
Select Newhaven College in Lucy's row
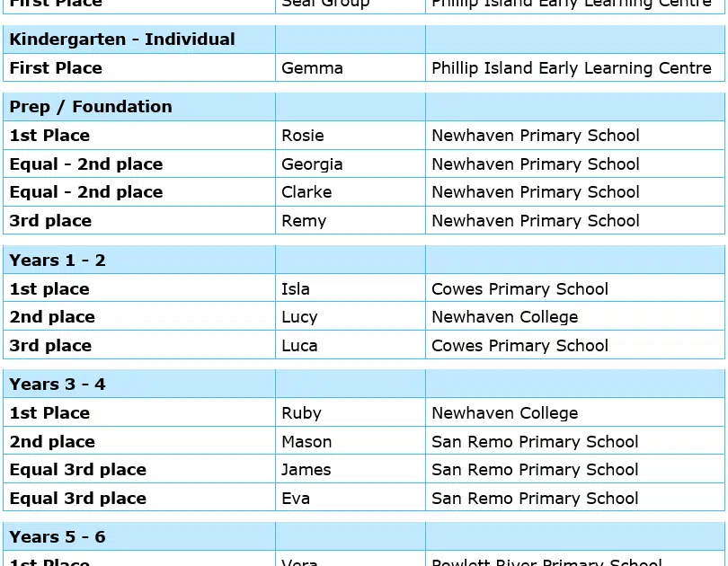click(505, 317)
